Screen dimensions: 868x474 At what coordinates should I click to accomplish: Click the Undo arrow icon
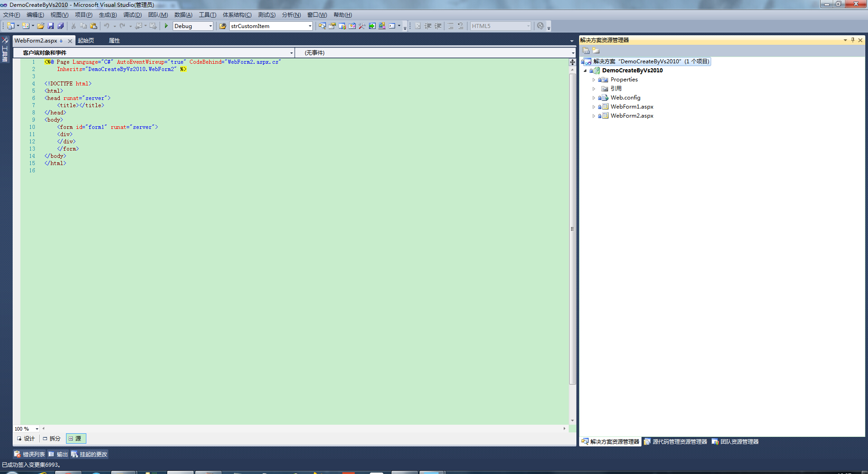(107, 26)
